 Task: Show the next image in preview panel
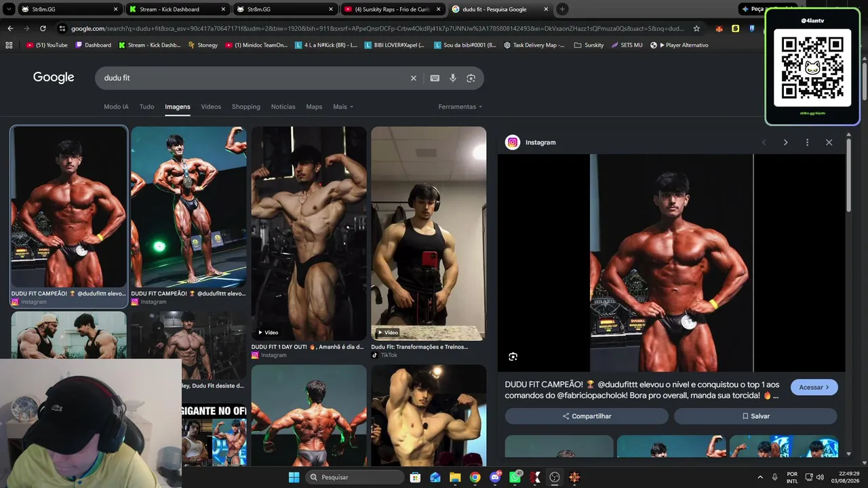pyautogui.click(x=785, y=142)
